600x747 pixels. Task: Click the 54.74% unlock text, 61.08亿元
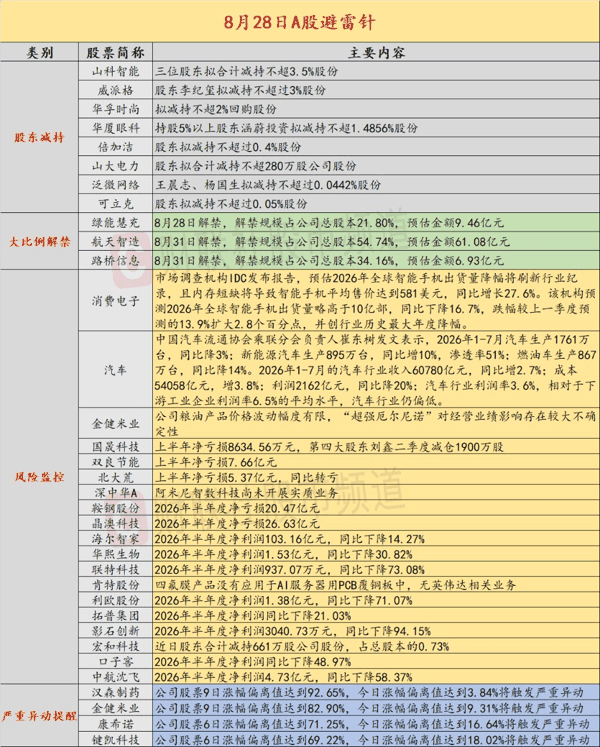click(x=332, y=242)
